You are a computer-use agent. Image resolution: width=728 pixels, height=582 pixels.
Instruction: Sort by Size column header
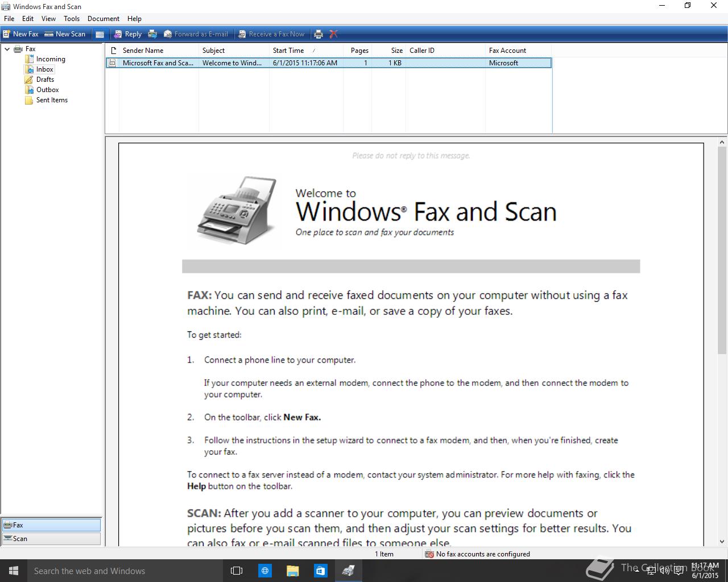pos(388,51)
